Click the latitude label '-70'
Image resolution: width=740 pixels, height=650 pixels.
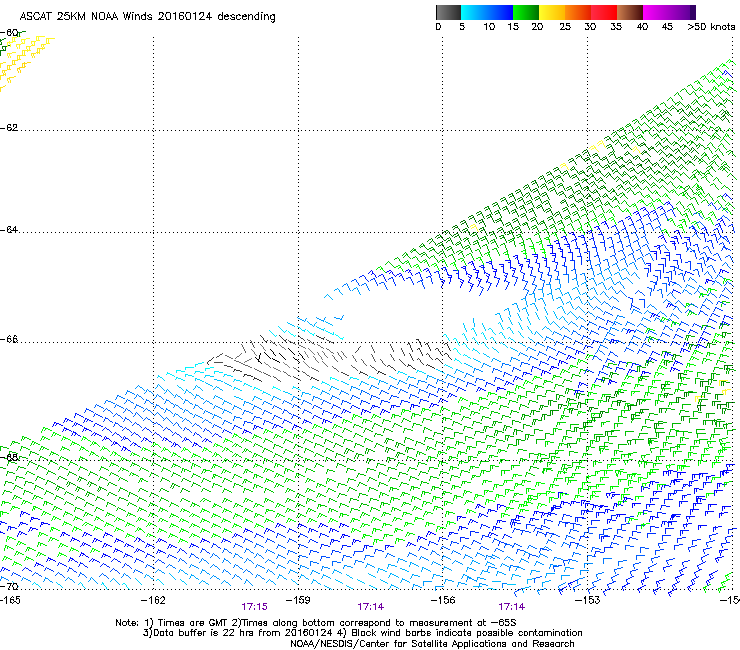[9, 587]
